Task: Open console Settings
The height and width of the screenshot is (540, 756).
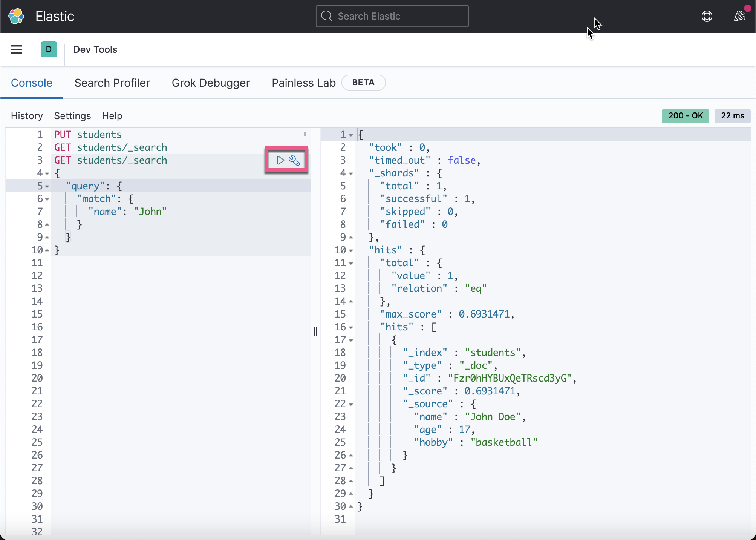Action: click(72, 116)
